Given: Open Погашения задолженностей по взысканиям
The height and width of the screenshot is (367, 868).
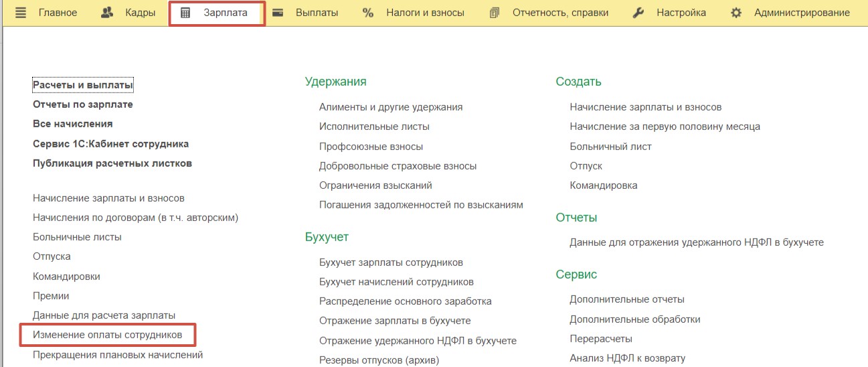Looking at the screenshot, I should [x=421, y=204].
